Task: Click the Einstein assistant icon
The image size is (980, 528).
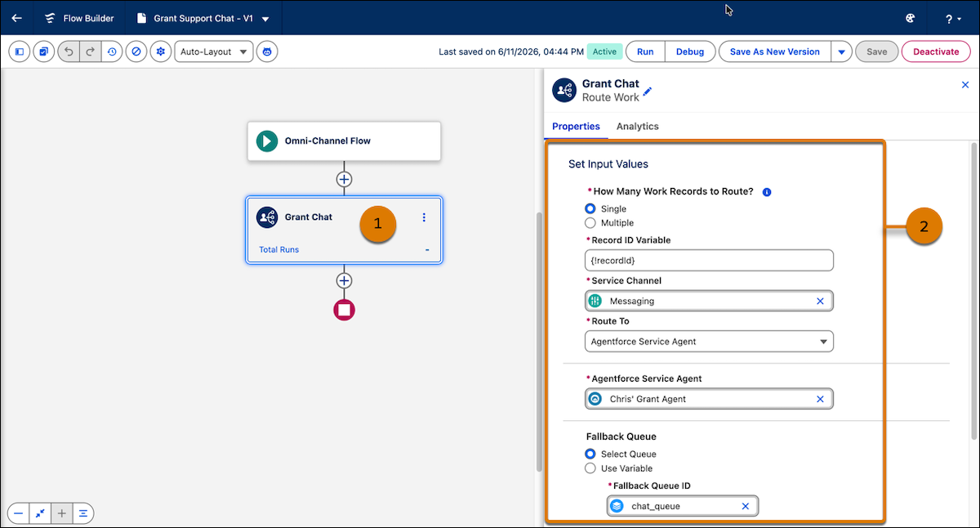Action: point(267,51)
